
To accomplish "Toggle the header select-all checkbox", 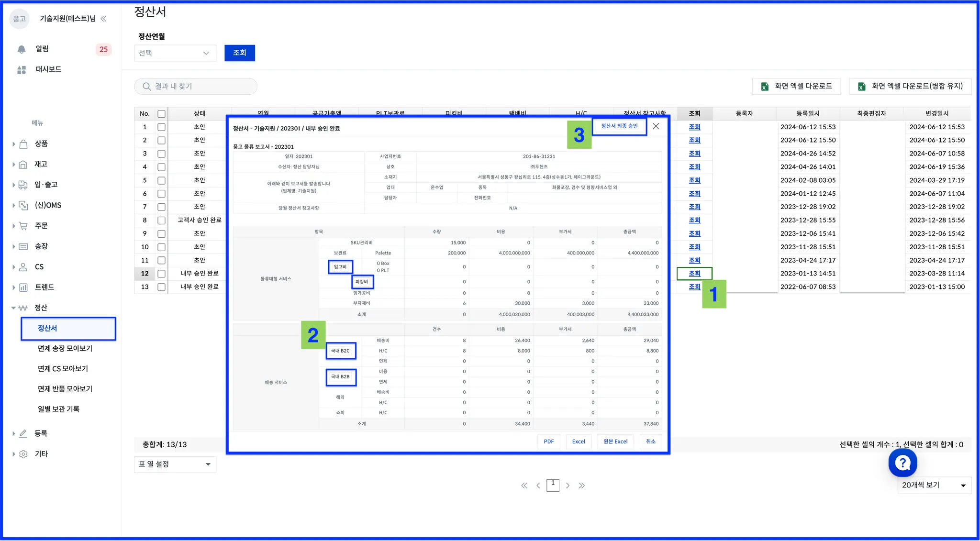I will [161, 114].
